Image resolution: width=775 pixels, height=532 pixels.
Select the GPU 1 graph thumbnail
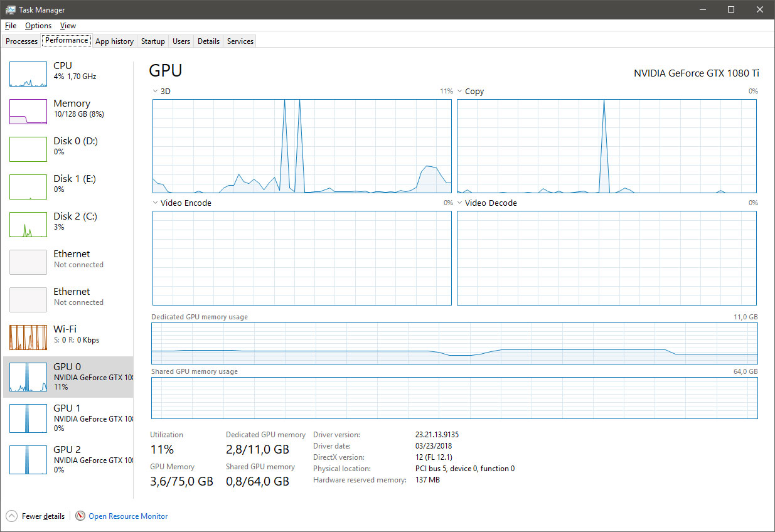[x=28, y=418]
